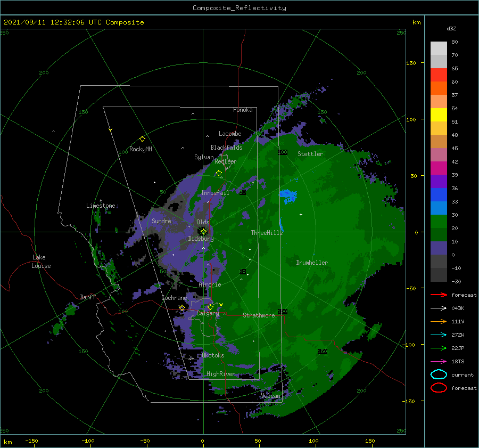479x448 pixels.
Task: Click the dBZ legend heading
Action: click(x=451, y=28)
